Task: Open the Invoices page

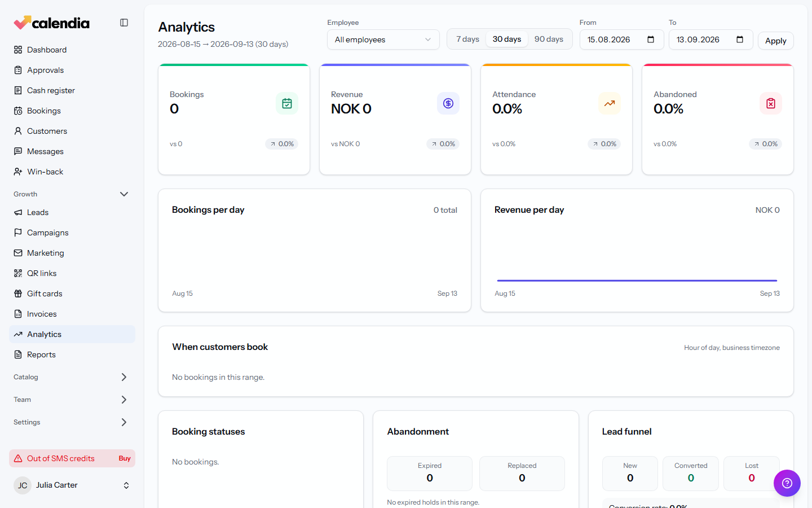Action: click(72, 314)
